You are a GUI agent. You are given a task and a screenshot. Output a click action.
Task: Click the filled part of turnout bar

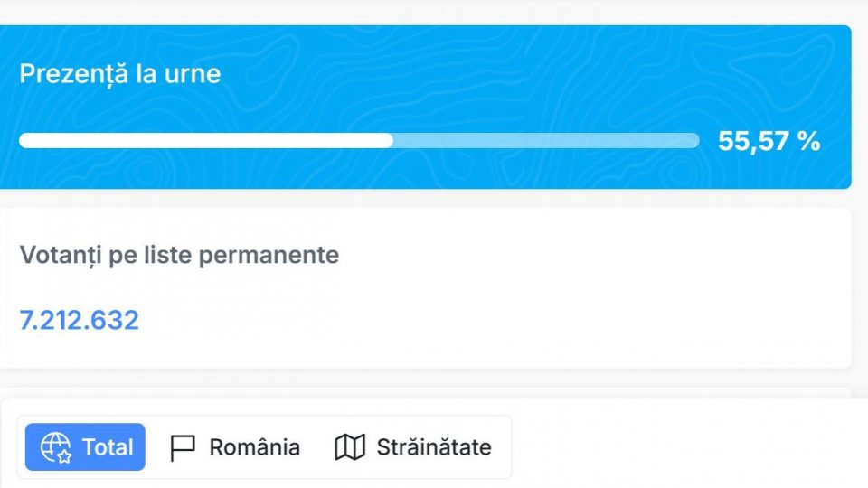(206, 141)
